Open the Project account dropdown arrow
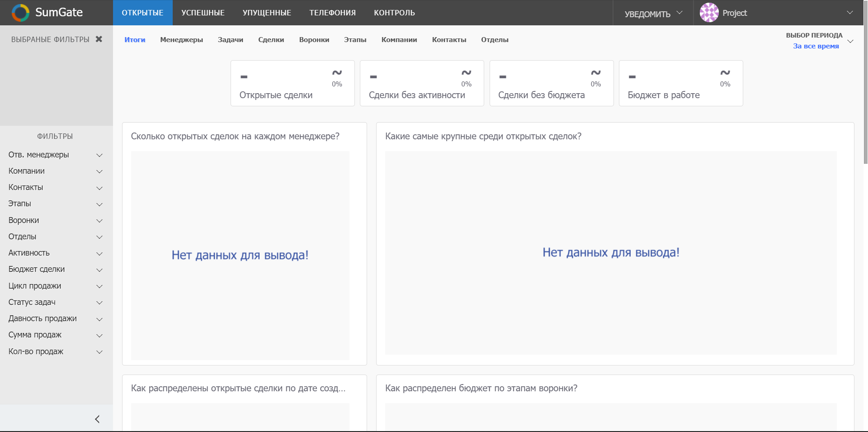Viewport: 868px width, 432px height. [850, 13]
